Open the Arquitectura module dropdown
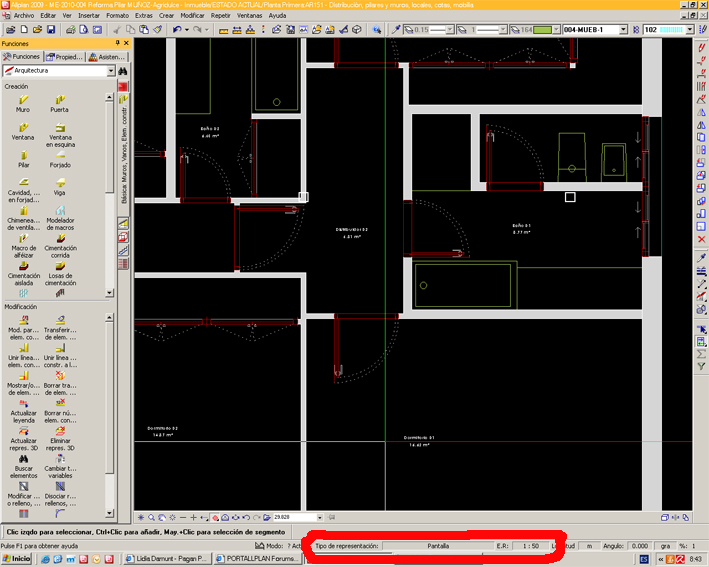709x567 pixels. point(111,71)
